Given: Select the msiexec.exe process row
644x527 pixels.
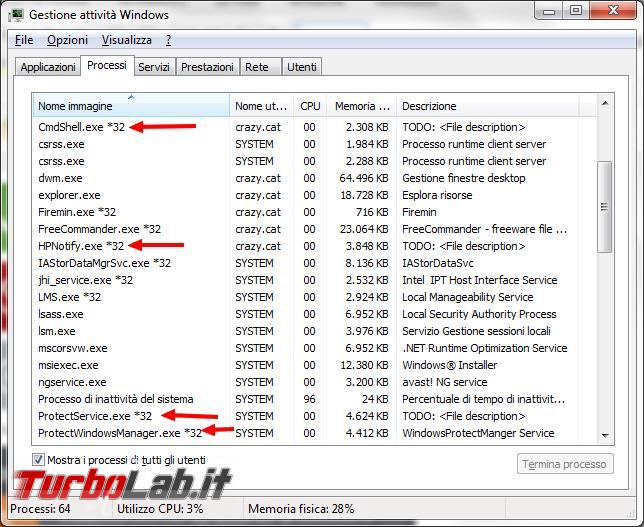Looking at the screenshot, I should (314, 365).
